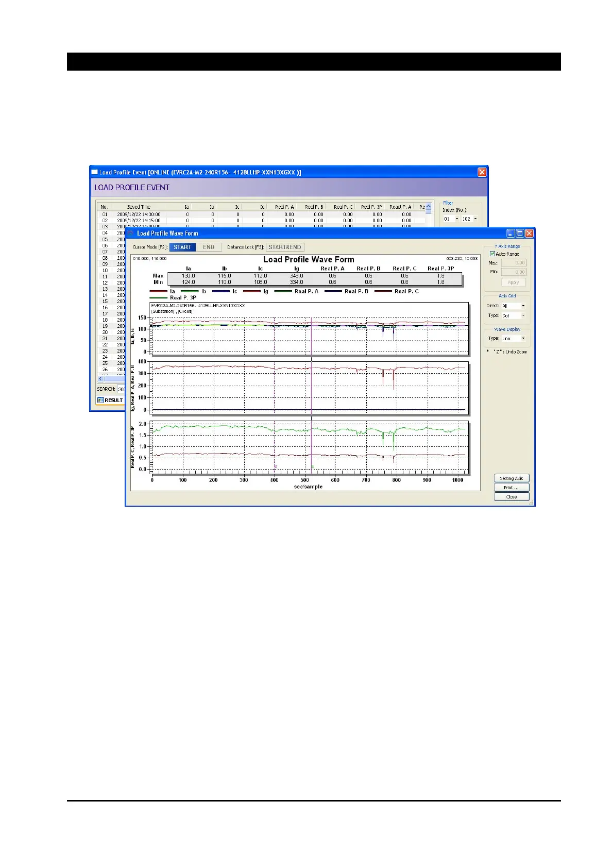This screenshot has width=613, height=868.
Task: Click the Ig legend entry
Action: pos(256,292)
